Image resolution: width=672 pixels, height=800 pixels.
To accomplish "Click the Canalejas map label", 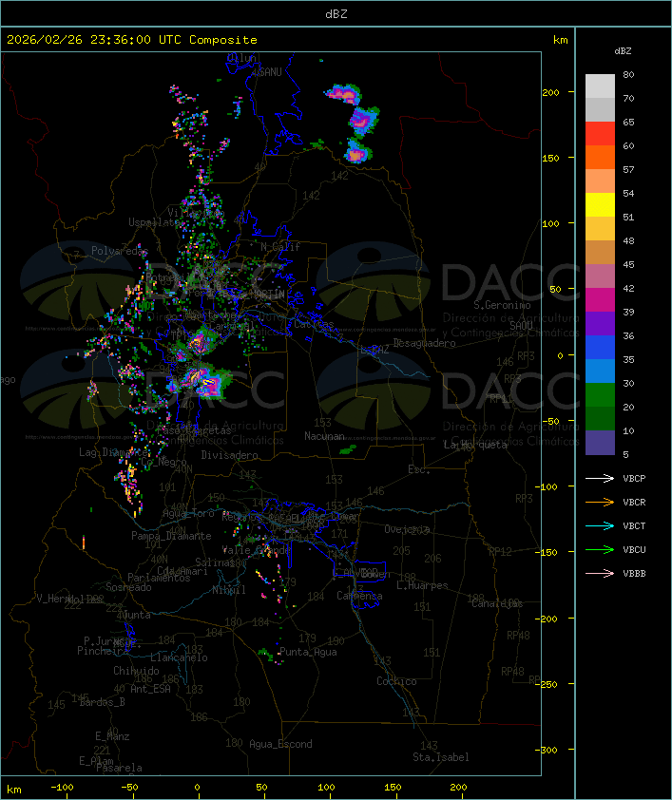I will tap(497, 603).
